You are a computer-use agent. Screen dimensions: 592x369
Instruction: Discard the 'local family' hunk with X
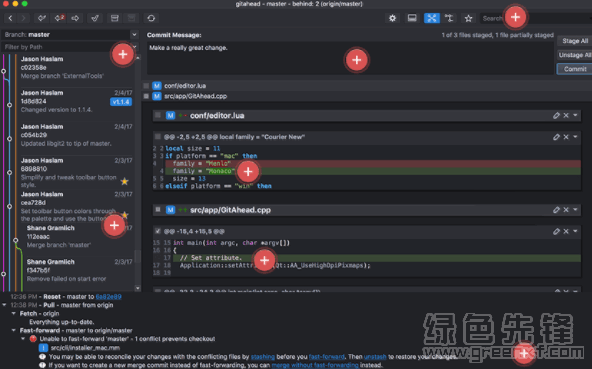(x=566, y=137)
